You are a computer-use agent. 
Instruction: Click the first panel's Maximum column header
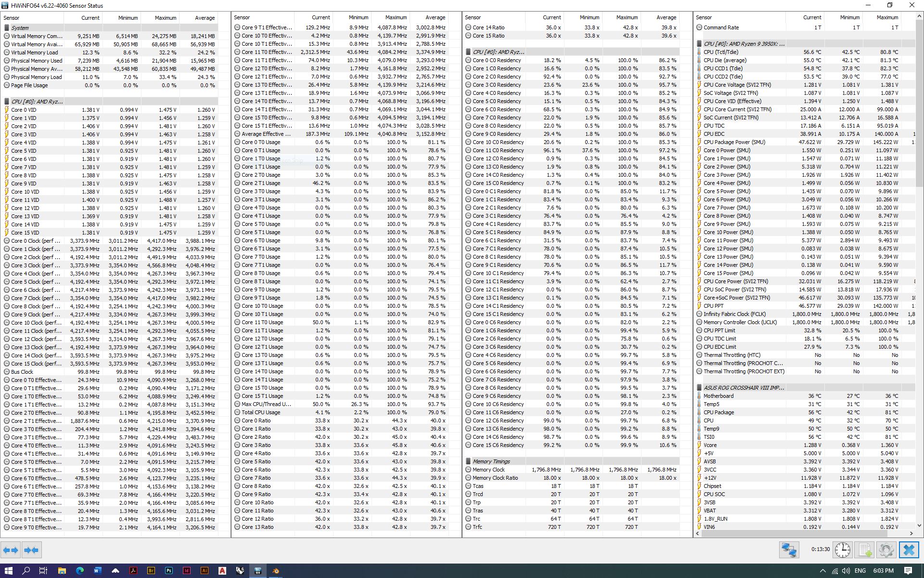[x=165, y=18]
